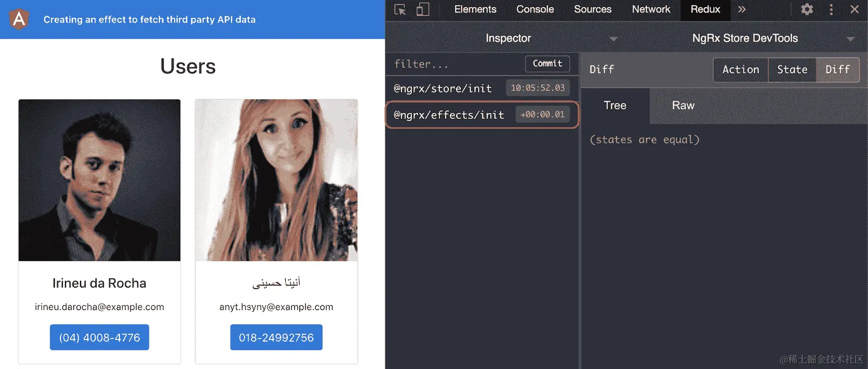Click the header title about fetching API data

tap(149, 19)
